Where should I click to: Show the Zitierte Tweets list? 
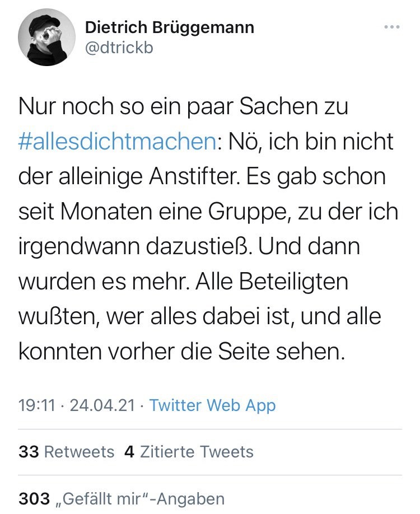[x=197, y=452]
